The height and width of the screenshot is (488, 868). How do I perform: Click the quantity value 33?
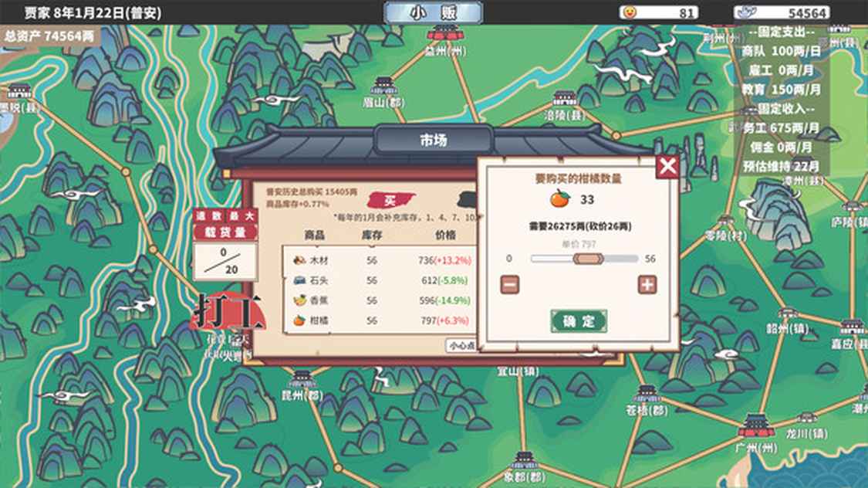(x=587, y=199)
